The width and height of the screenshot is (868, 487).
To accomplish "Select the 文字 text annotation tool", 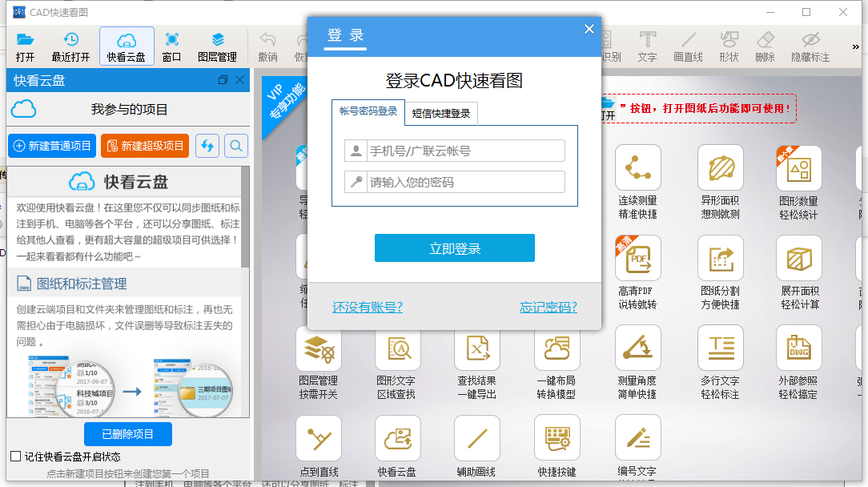I will tap(647, 46).
